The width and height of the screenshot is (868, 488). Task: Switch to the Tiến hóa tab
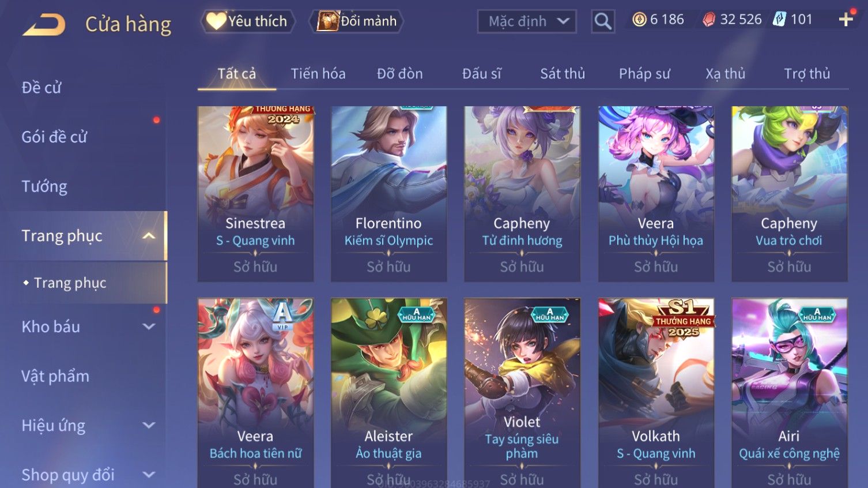point(318,74)
